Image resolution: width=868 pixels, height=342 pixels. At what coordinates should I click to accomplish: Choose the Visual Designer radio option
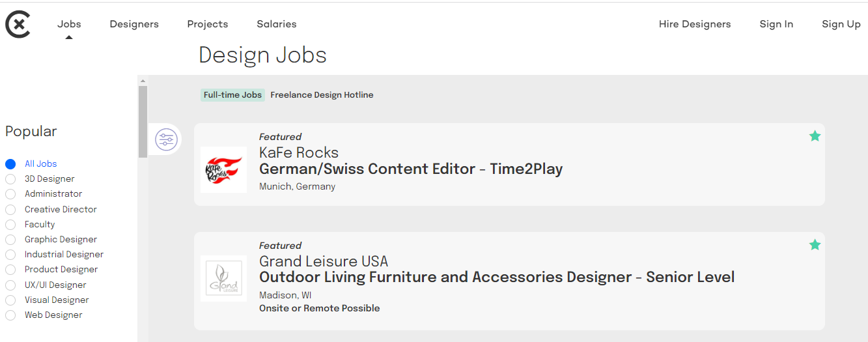[x=10, y=300]
